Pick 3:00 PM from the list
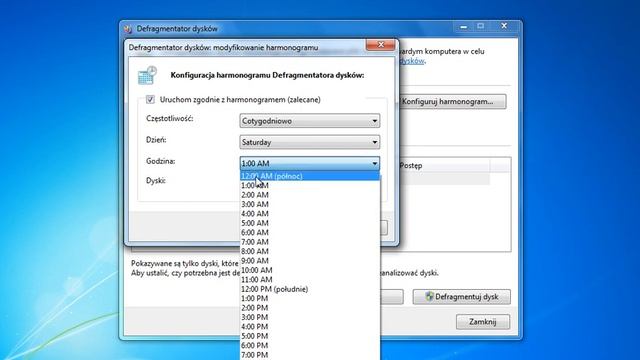Image resolution: width=640 pixels, height=360 pixels. (x=310, y=317)
